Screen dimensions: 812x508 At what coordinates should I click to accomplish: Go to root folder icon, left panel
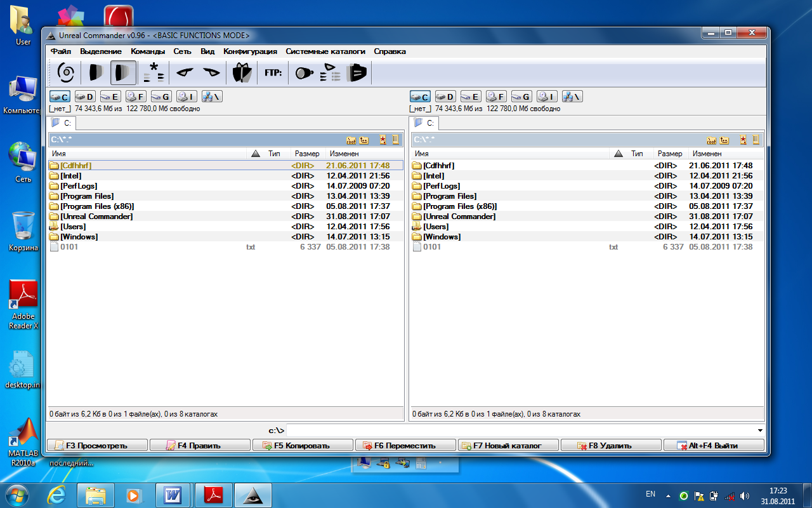[351, 140]
